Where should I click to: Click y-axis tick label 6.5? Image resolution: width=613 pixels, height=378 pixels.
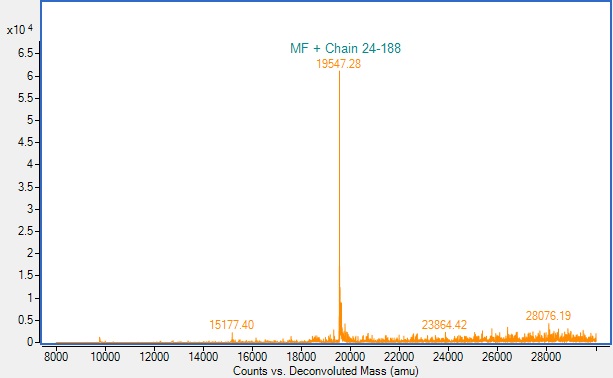tap(26, 53)
